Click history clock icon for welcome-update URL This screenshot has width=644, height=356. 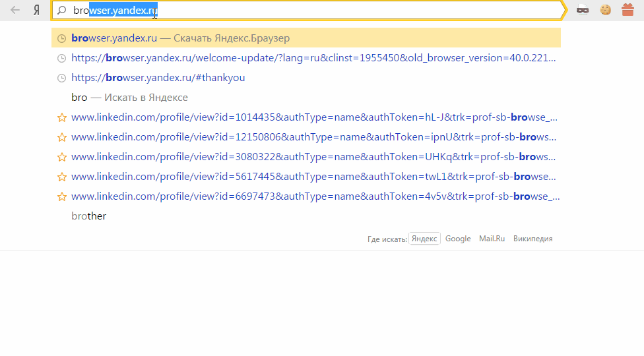point(61,58)
